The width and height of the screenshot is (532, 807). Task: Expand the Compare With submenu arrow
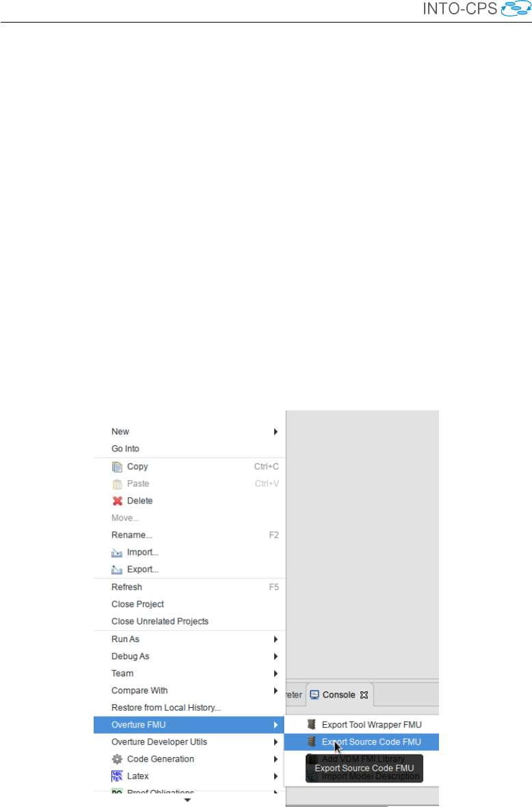(276, 691)
